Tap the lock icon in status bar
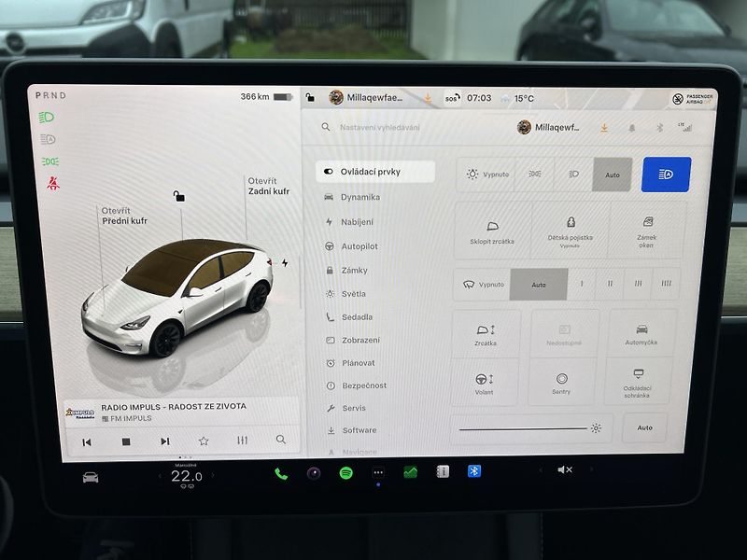 [x=310, y=97]
